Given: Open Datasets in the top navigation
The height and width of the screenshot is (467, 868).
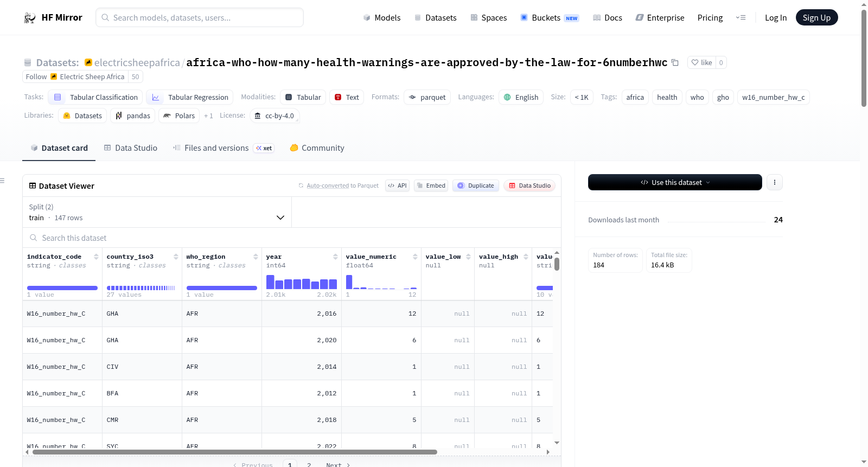Looking at the screenshot, I should tap(435, 17).
